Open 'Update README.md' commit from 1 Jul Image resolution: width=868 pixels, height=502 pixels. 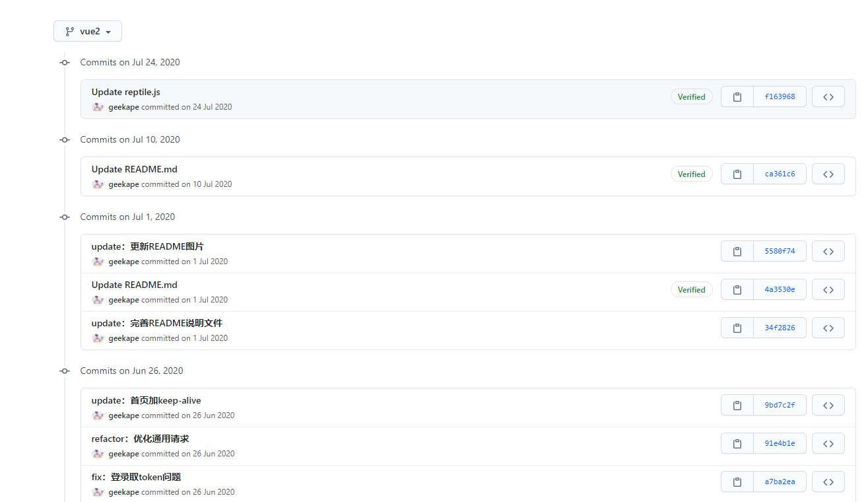(134, 285)
